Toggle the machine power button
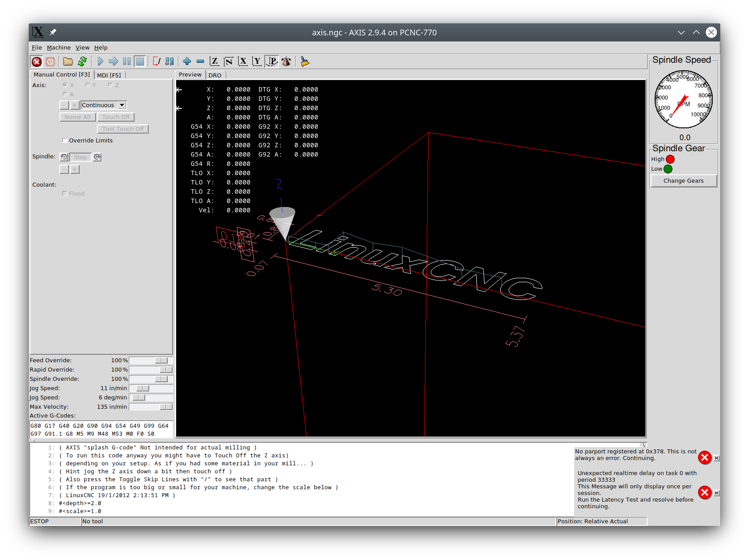 [x=50, y=61]
